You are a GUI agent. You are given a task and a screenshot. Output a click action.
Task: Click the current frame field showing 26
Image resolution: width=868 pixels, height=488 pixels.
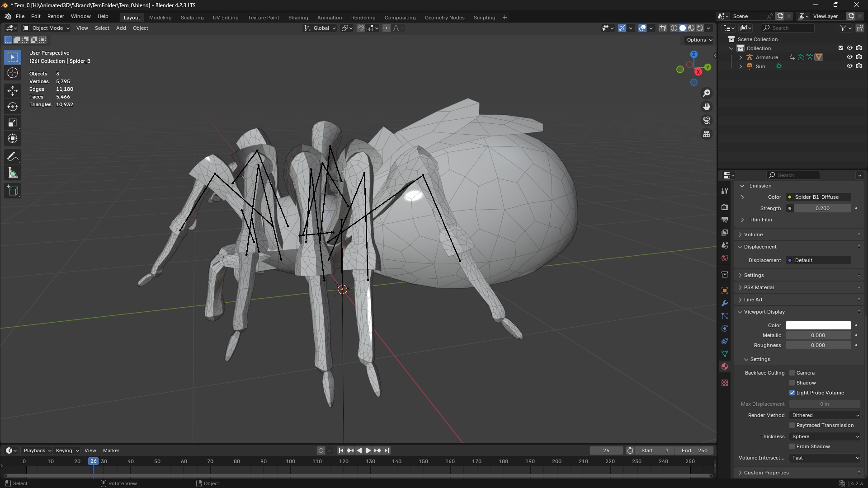click(606, 450)
